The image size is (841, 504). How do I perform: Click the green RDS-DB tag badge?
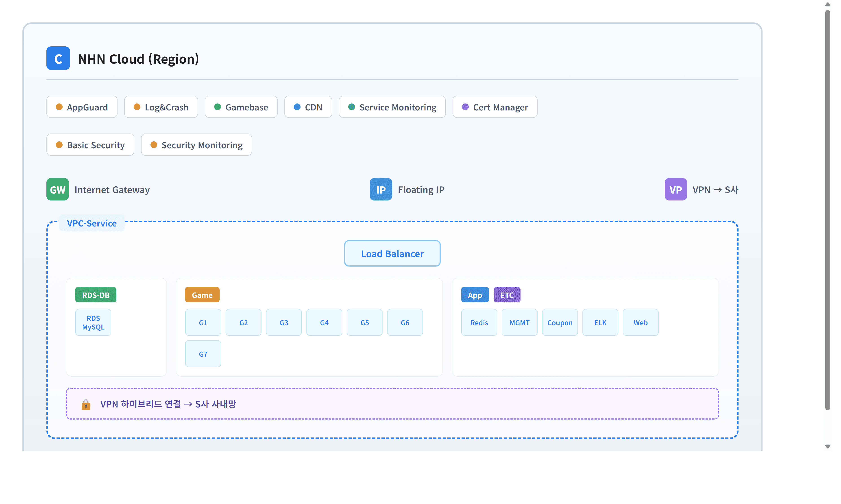click(x=96, y=295)
